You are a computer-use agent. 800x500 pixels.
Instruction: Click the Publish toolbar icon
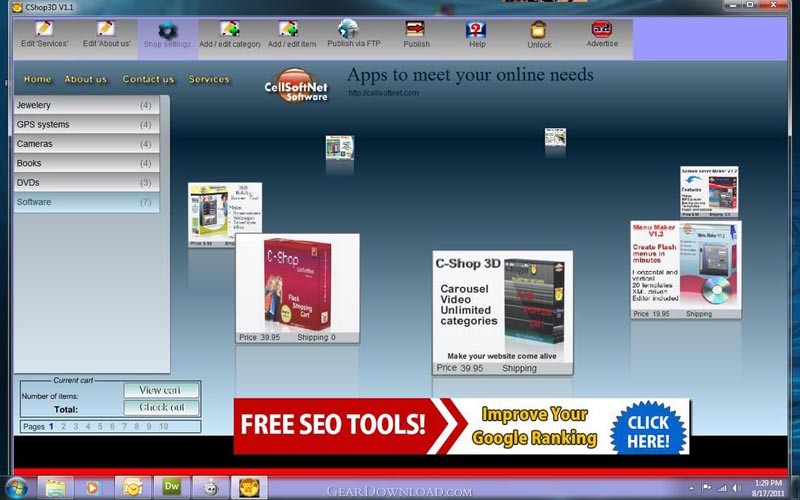tap(415, 29)
